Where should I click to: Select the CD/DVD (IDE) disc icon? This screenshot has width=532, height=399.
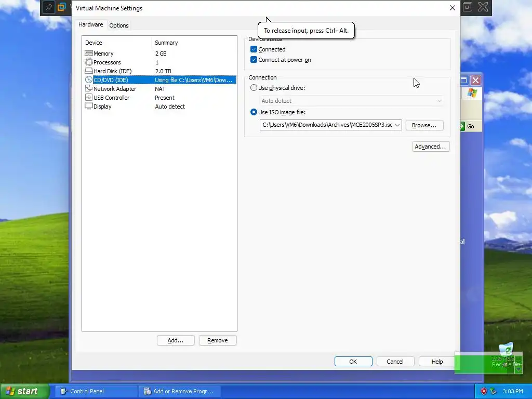click(88, 79)
